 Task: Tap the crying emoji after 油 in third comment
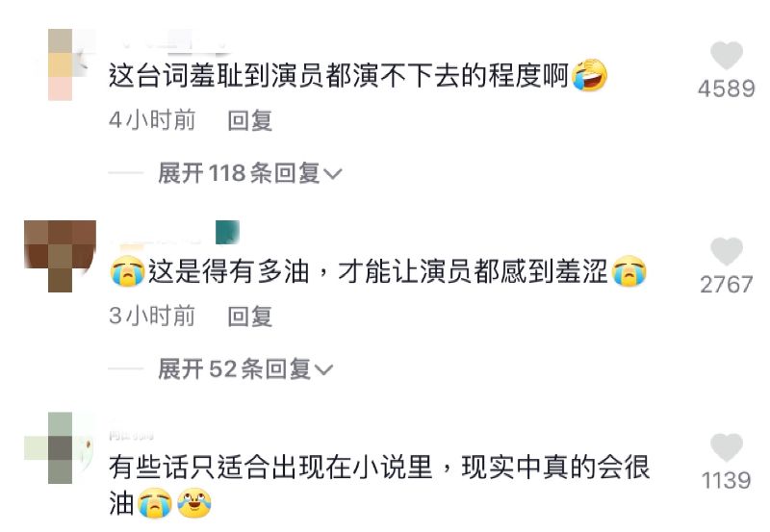(155, 502)
